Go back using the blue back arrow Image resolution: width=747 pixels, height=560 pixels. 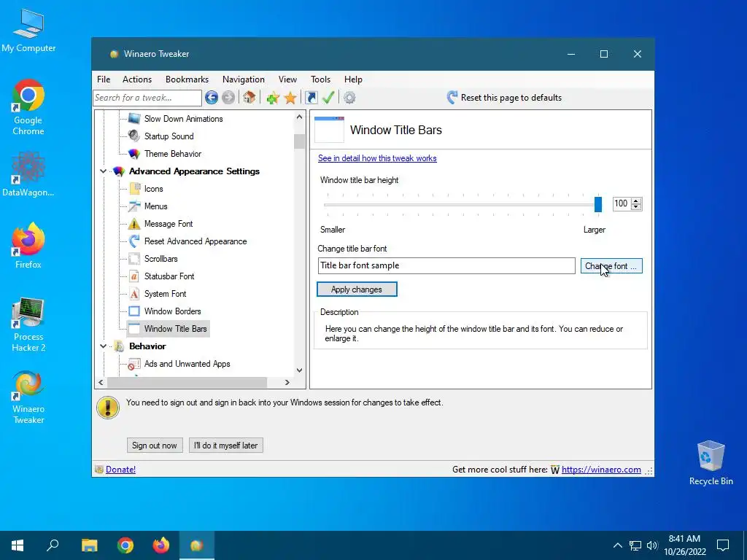coord(212,98)
